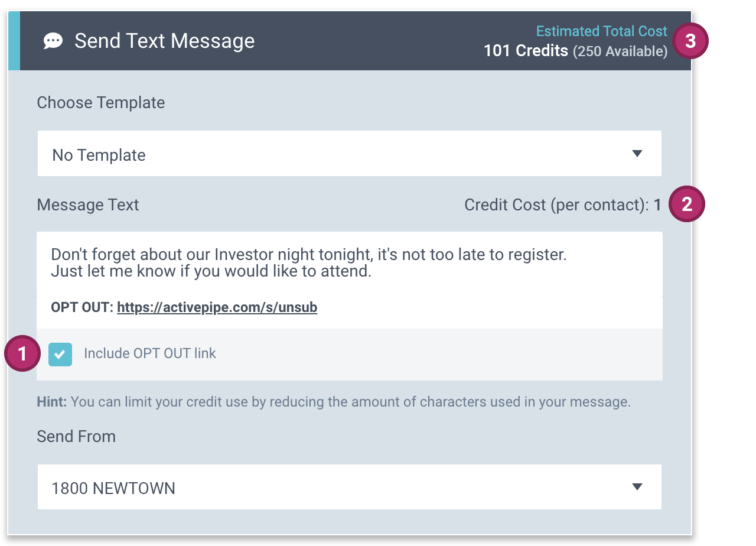The width and height of the screenshot is (756, 546).
Task: Open the 1800 NEWTOWN sender dropdown
Action: pyautogui.click(x=348, y=487)
